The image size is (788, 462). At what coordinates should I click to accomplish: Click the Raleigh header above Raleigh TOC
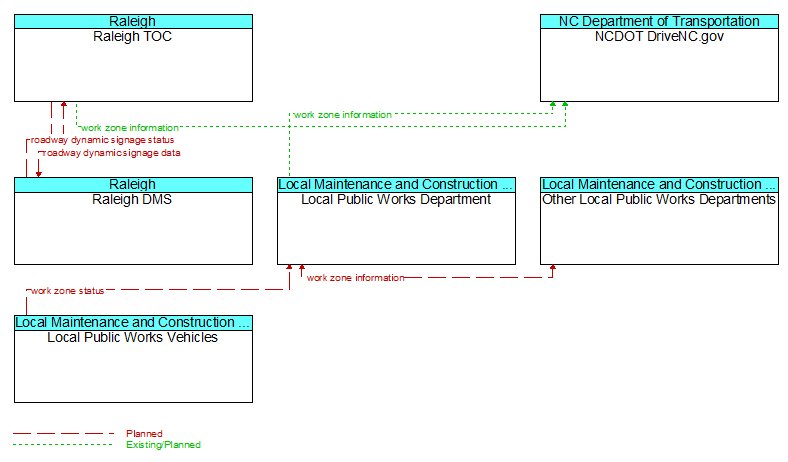[x=133, y=22]
